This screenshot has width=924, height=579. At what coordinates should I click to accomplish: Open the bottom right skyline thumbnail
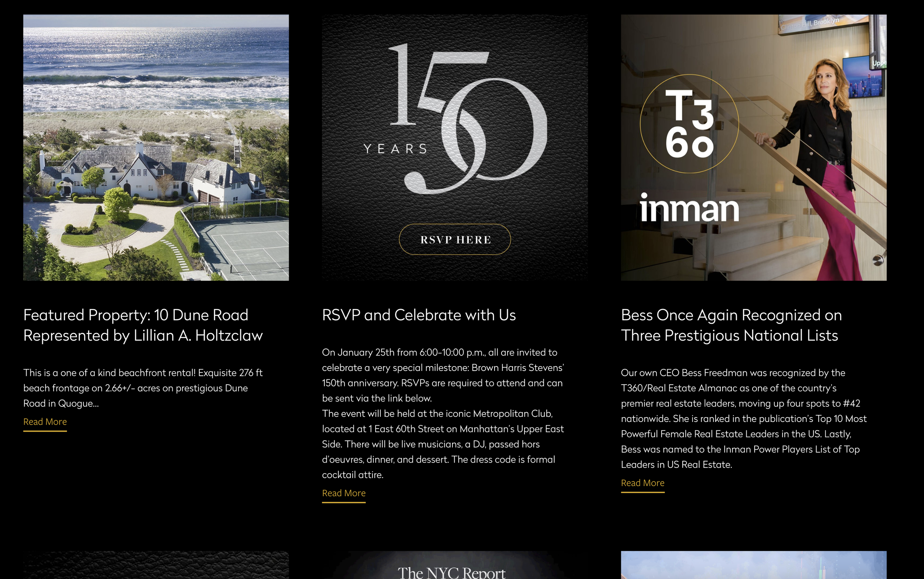pos(753,565)
